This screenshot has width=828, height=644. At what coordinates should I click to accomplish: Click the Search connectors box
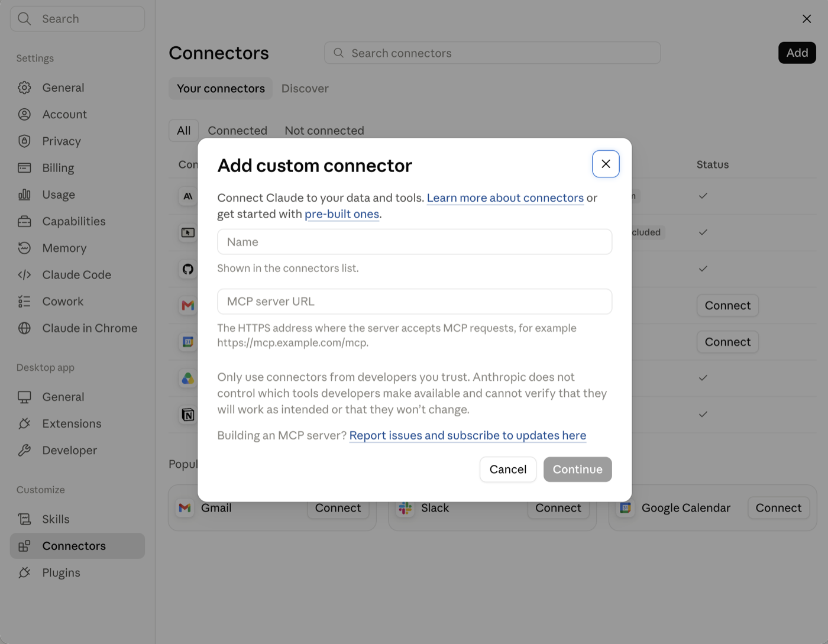click(492, 53)
